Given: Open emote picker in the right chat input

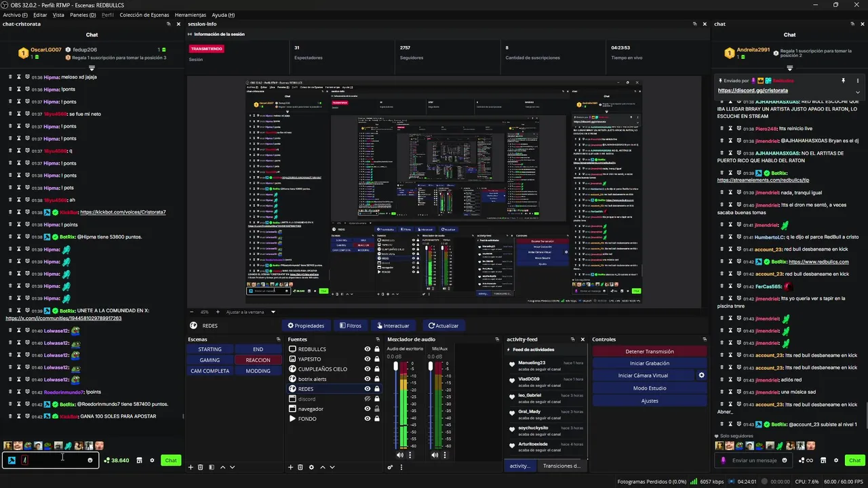Looking at the screenshot, I should pos(785,460).
